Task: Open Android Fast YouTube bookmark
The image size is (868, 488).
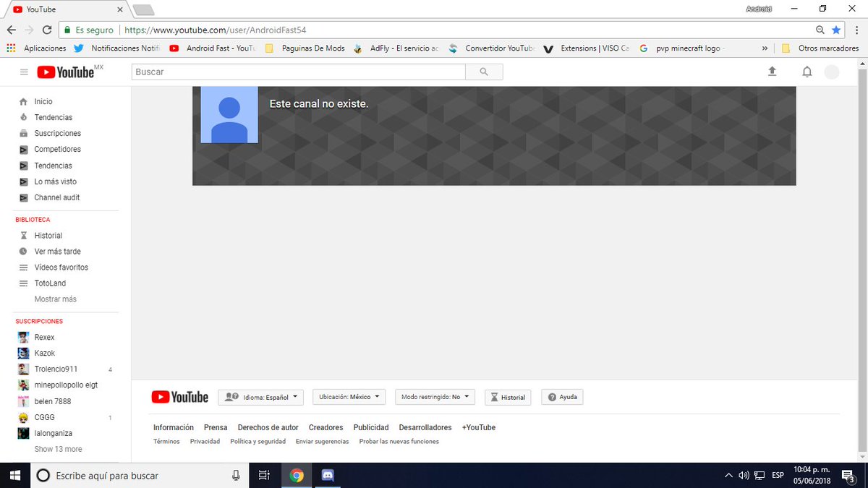Action: [x=213, y=48]
